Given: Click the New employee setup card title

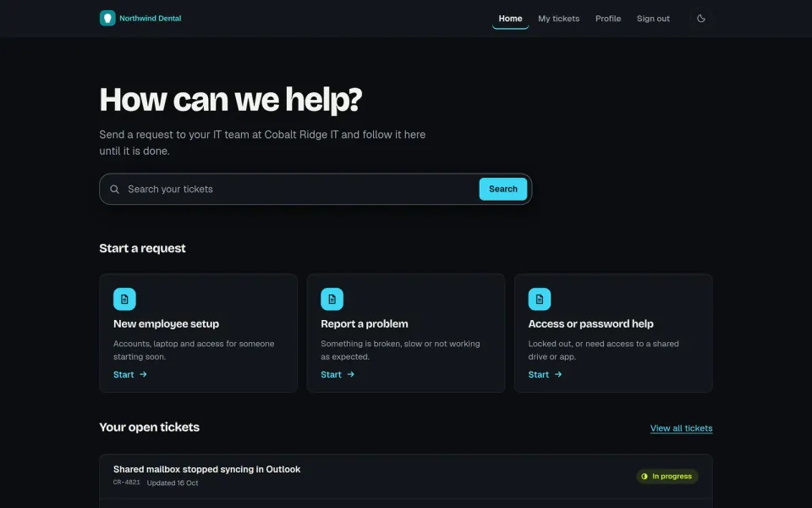Looking at the screenshot, I should 167,324.
